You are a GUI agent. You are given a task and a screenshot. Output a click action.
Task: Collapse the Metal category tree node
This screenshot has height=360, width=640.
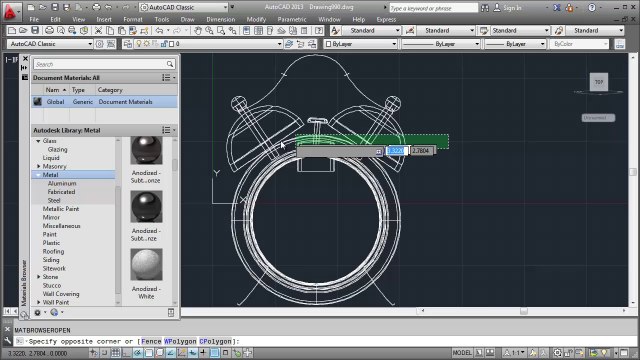click(x=38, y=175)
